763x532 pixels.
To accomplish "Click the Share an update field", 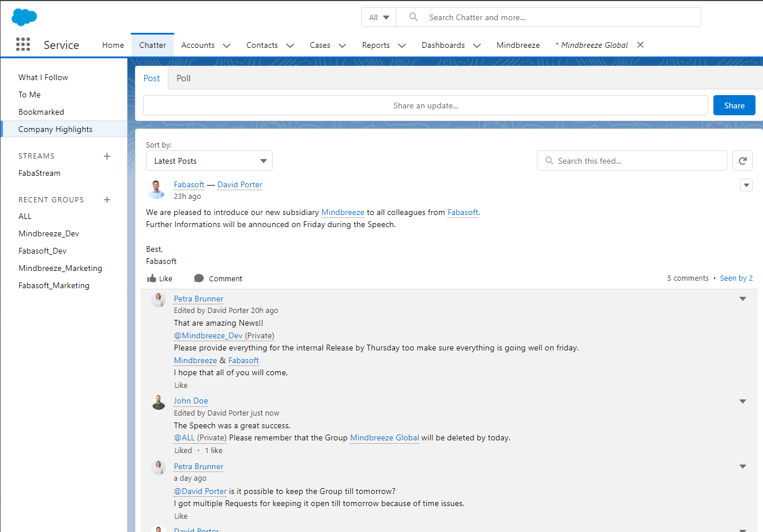I will [x=426, y=105].
